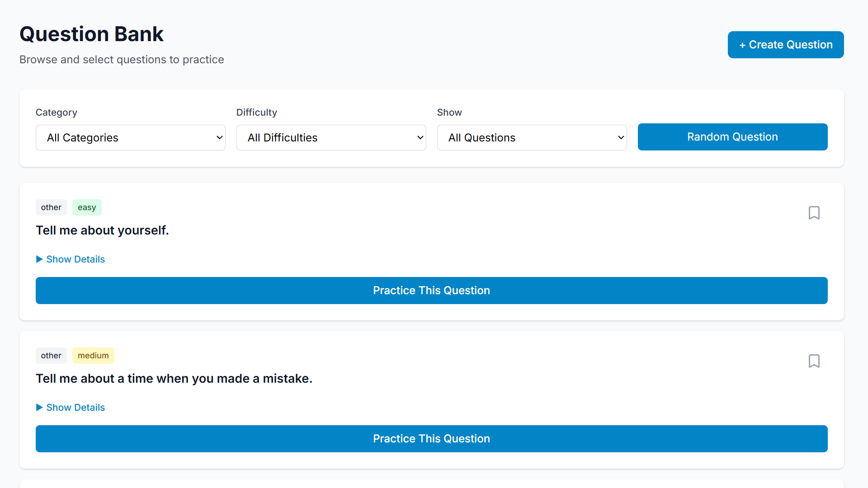This screenshot has height=488, width=868.
Task: Open the All Questions dropdown
Action: (532, 137)
